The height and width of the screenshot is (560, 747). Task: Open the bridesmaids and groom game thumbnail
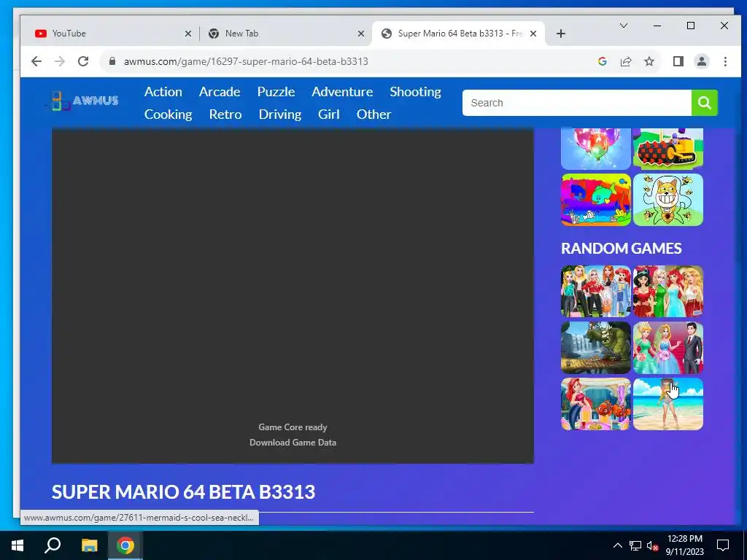pos(668,348)
